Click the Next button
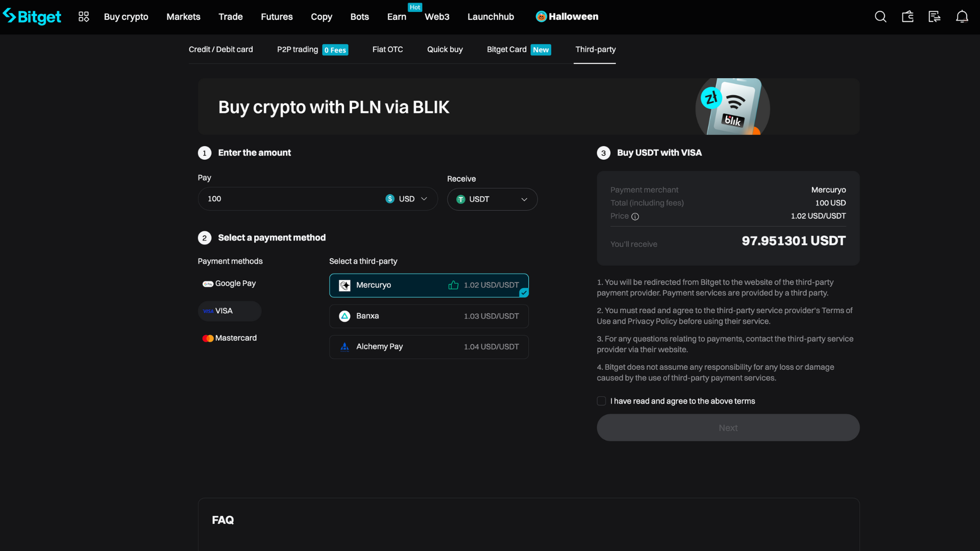Image resolution: width=980 pixels, height=551 pixels. tap(728, 428)
